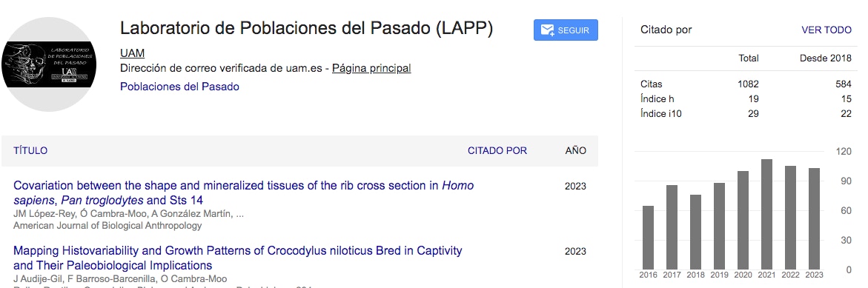
Task: Open the UAM affiliation link
Action: (x=132, y=53)
